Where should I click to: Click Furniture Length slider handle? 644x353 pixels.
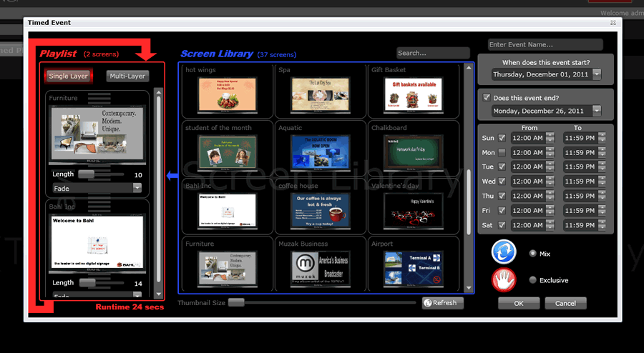coord(87,174)
